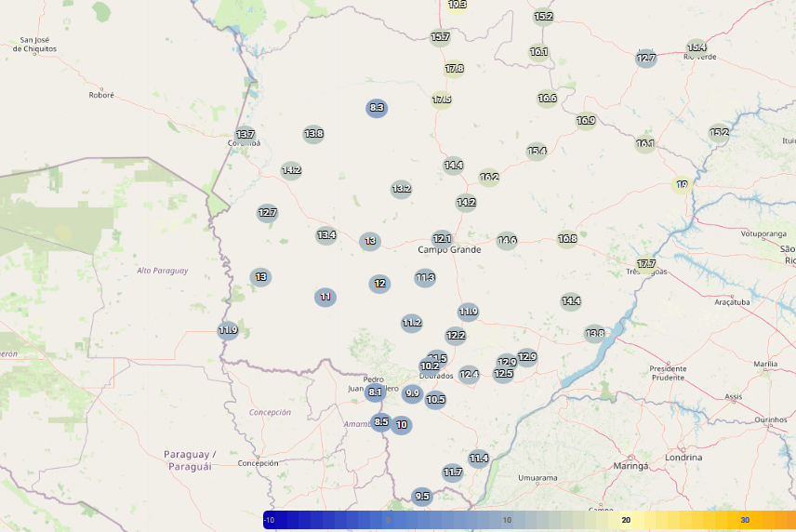The image size is (796, 532).
Task: Select the 17.5 station marker
Action: [x=442, y=100]
